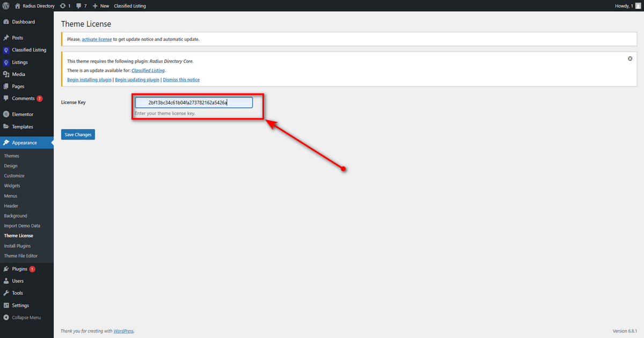Click Save Changes button
Viewport: 644px width, 338px height.
coord(78,135)
